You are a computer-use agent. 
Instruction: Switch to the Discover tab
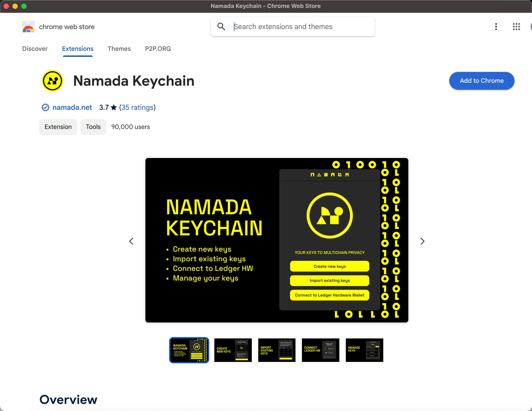(35, 49)
